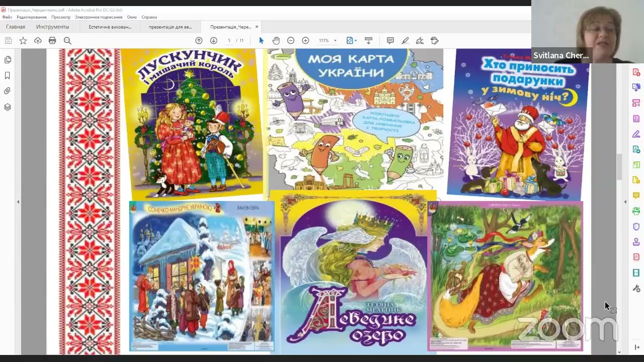Zoom out with the minus button
The image size is (644, 362).
291,41
